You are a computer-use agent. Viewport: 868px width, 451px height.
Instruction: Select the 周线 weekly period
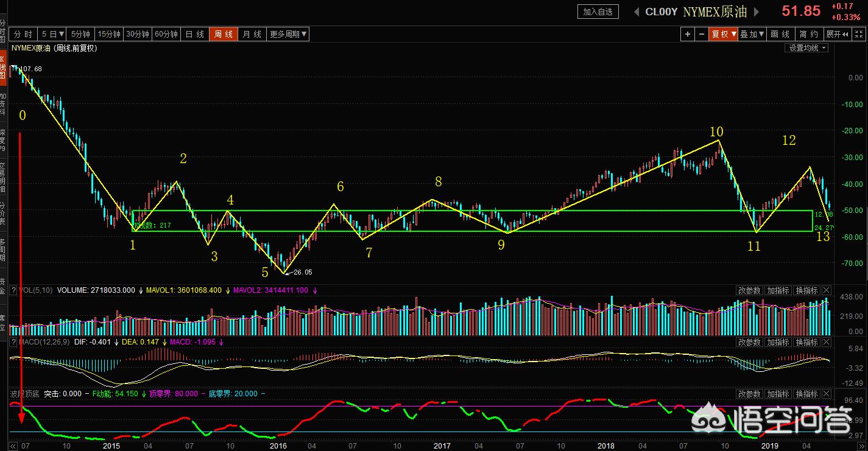click(223, 35)
